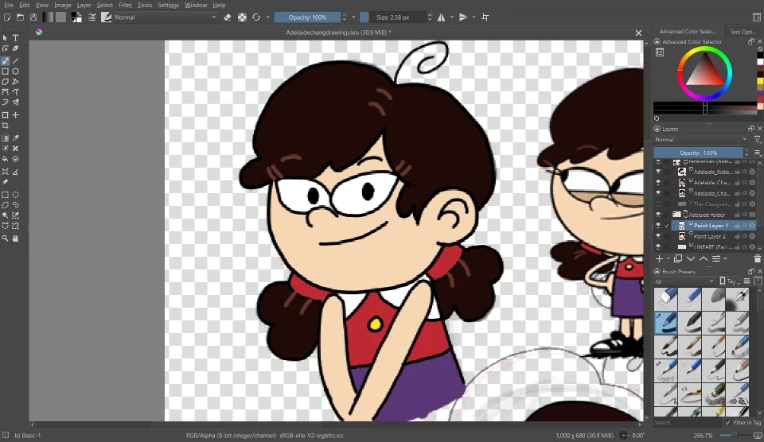The height and width of the screenshot is (442, 764).
Task: Delete layer with the trash icon
Action: [757, 259]
